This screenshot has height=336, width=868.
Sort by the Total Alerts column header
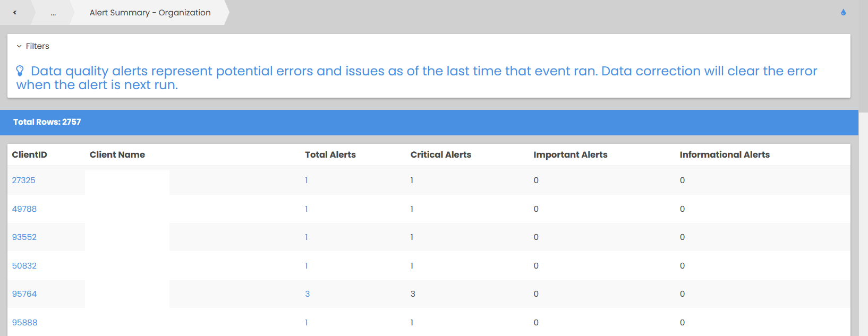[x=330, y=155]
